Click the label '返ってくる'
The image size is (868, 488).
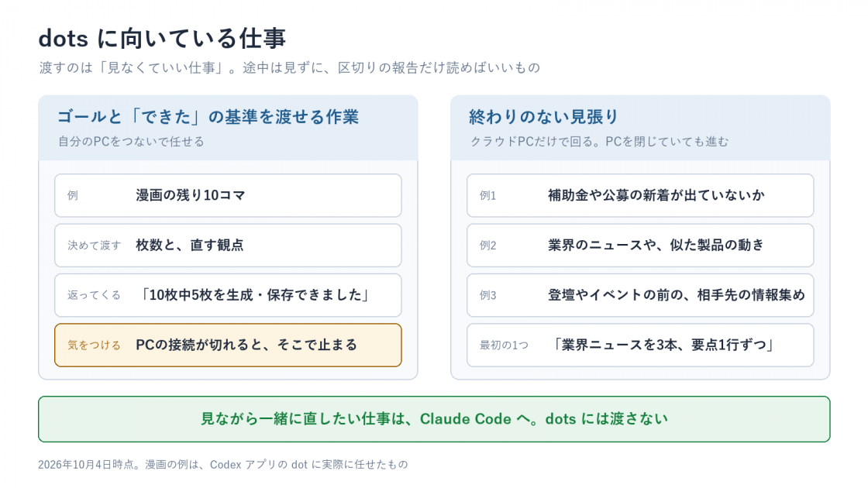[x=94, y=295]
